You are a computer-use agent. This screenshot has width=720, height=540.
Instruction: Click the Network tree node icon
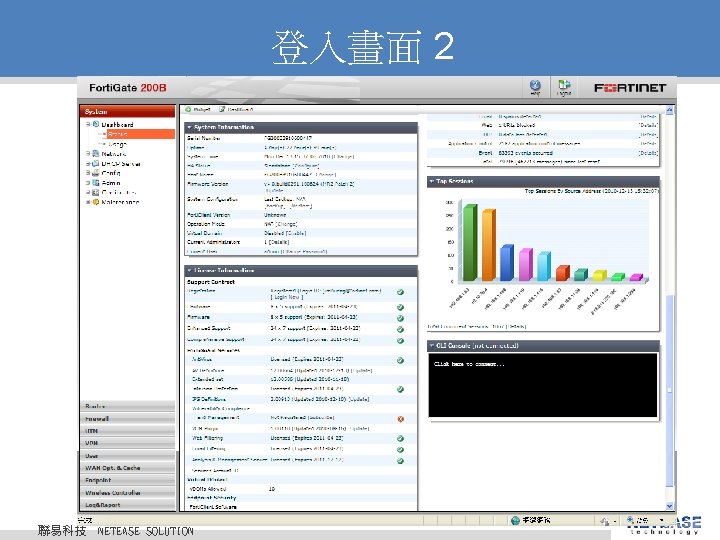click(x=96, y=153)
